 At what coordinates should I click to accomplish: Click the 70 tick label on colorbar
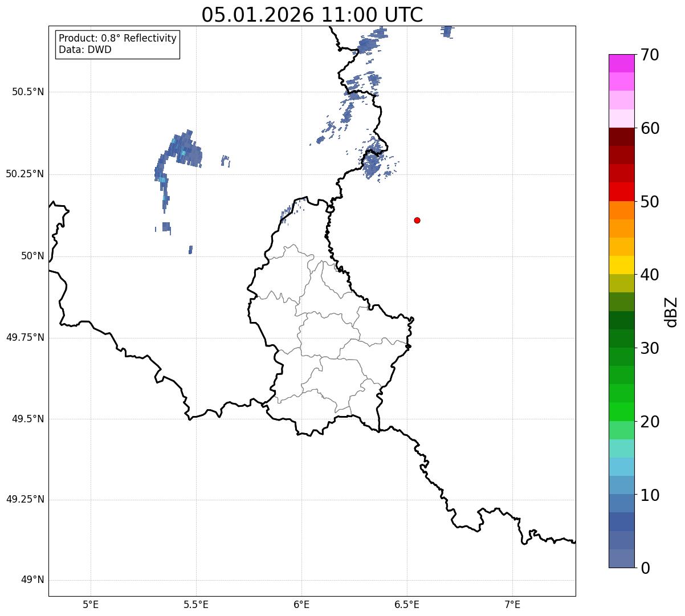650,55
